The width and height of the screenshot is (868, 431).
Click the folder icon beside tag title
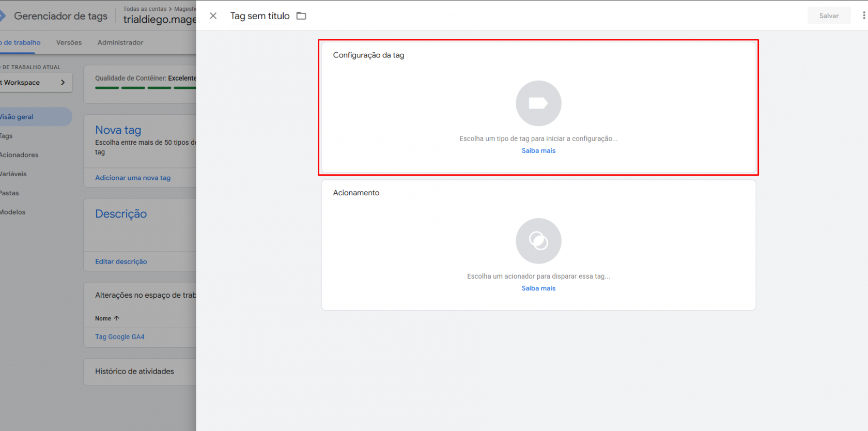pos(301,16)
